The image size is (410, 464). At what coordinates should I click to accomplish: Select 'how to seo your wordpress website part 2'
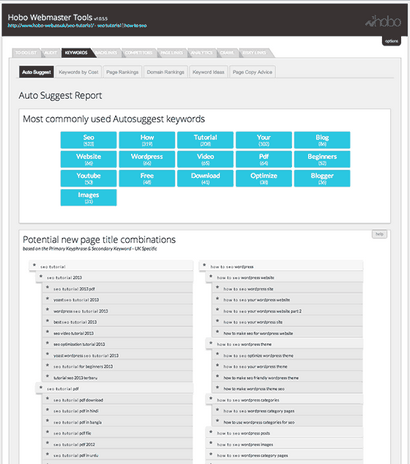(288, 311)
